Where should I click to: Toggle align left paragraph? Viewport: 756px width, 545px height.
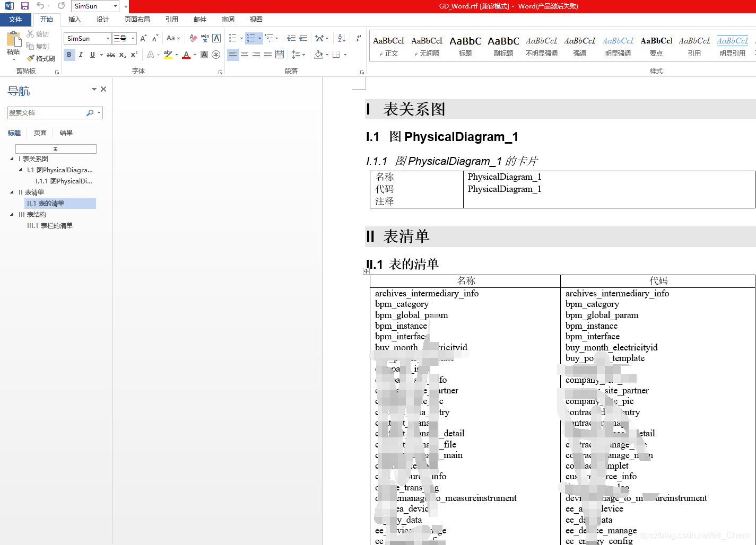[233, 55]
